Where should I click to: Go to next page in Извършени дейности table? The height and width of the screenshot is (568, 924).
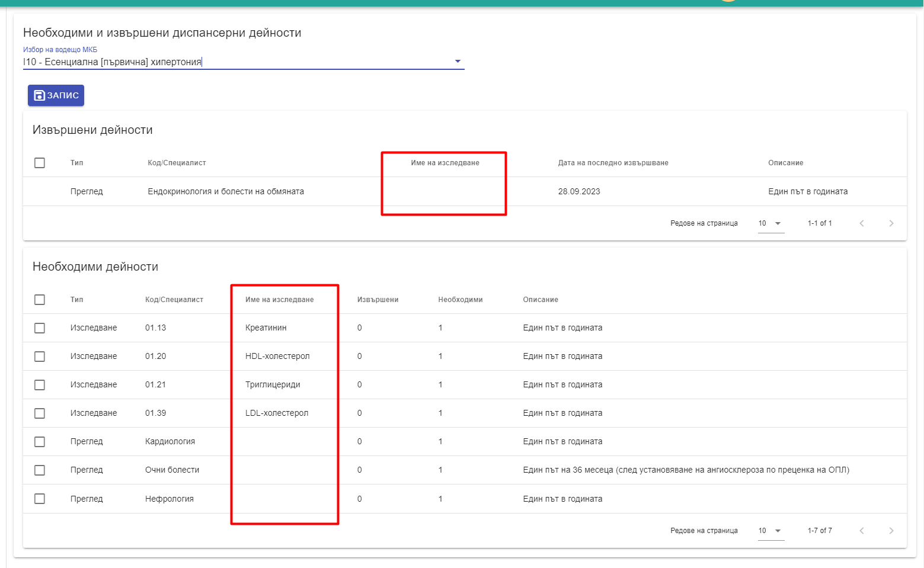[891, 223]
